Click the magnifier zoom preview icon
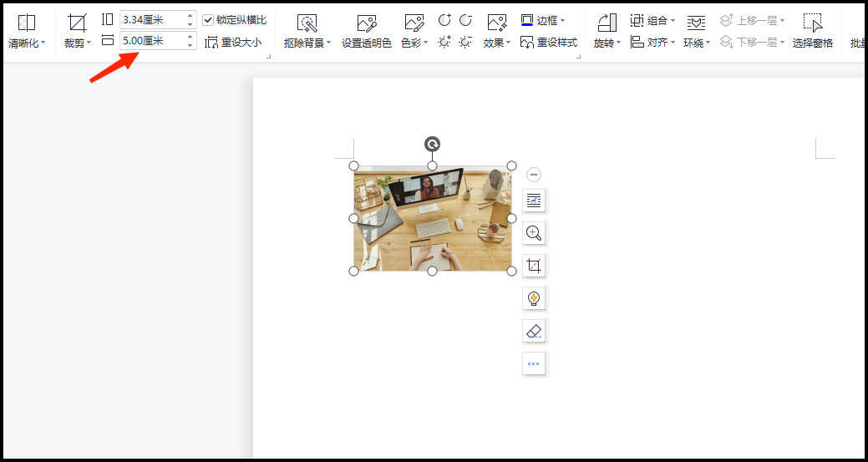The width and height of the screenshot is (868, 462). point(534,233)
